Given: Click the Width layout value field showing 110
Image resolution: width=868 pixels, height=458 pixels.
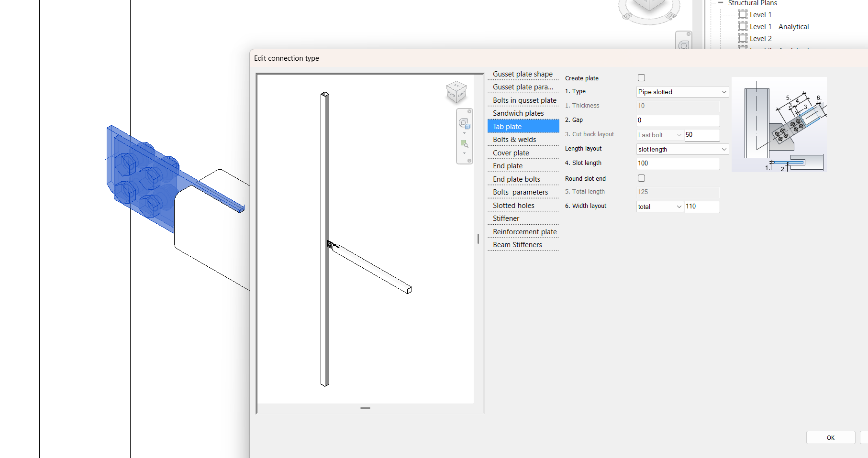Looking at the screenshot, I should tap(702, 207).
